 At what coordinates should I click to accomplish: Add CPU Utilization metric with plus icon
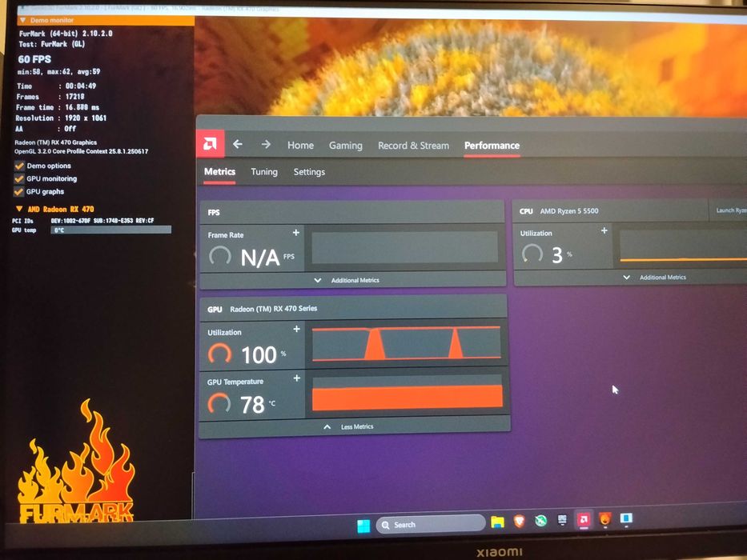tap(604, 230)
